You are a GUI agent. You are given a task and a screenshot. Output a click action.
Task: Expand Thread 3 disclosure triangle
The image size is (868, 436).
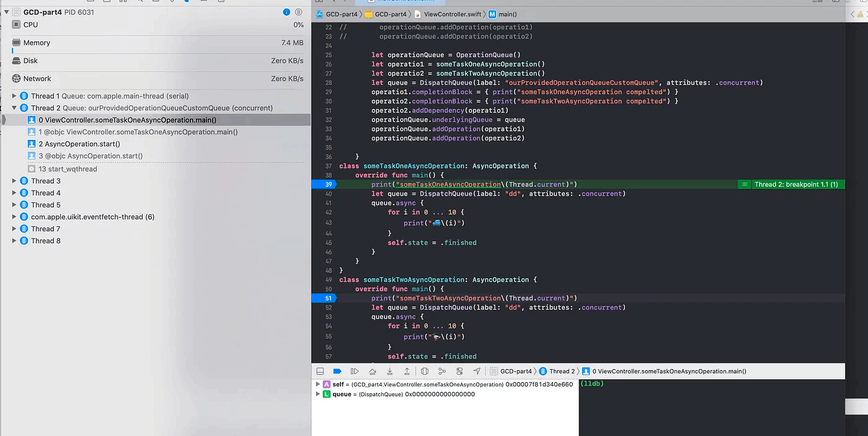tap(14, 181)
